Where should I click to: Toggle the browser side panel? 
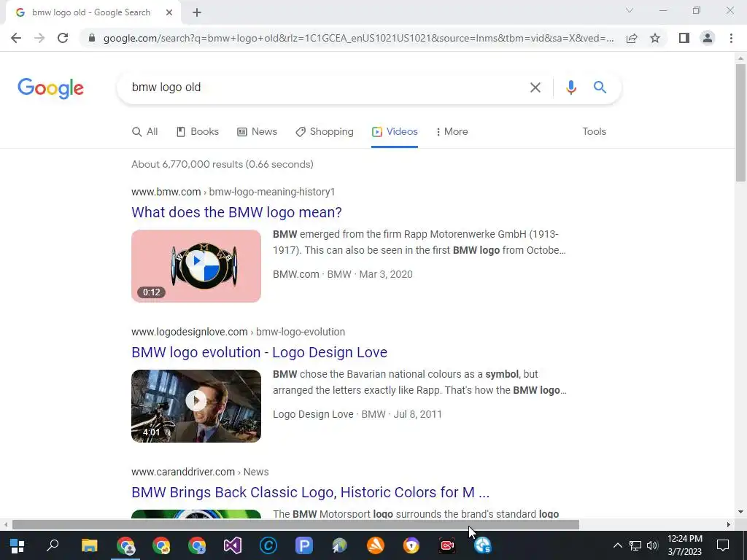684,38
